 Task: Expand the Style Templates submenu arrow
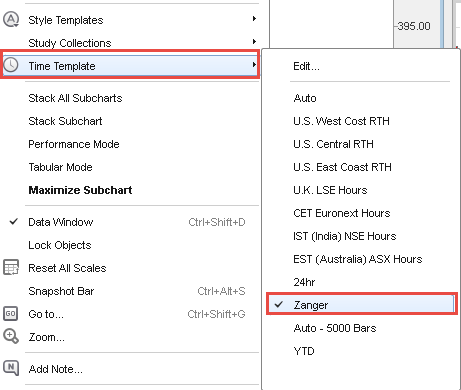click(254, 19)
